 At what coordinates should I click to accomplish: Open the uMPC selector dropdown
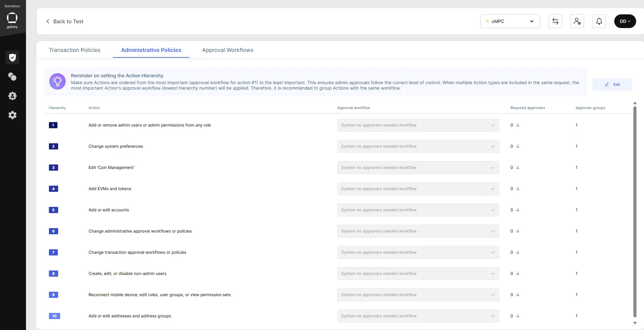pyautogui.click(x=510, y=21)
